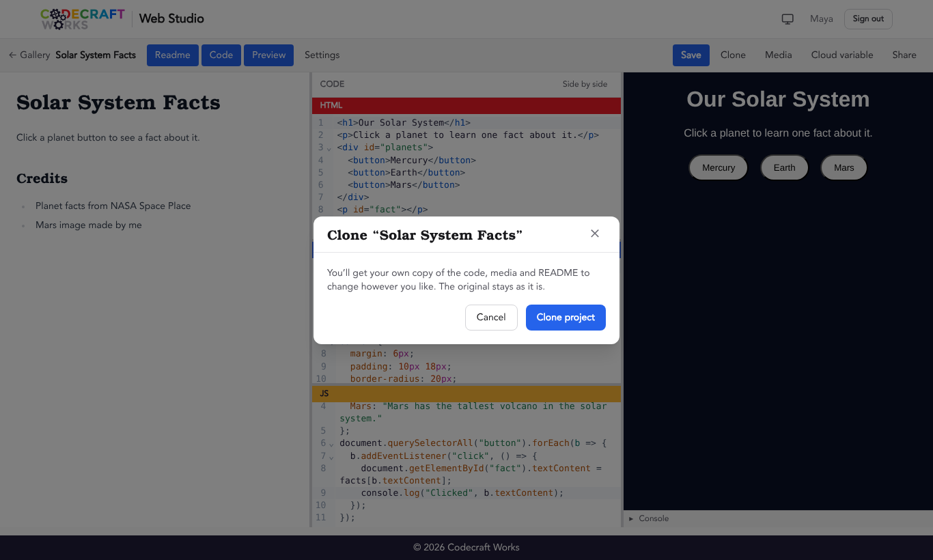The image size is (933, 560).
Task: Sign out of the account
Action: point(868,19)
